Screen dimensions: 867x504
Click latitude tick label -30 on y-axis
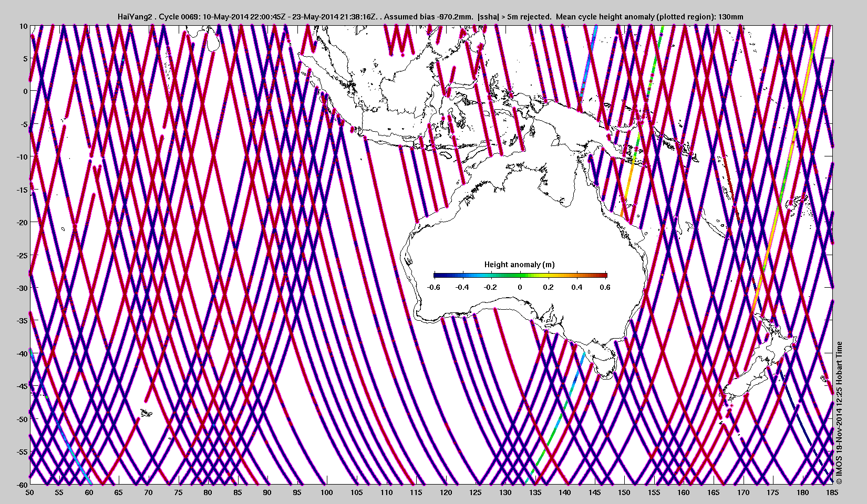20,288
